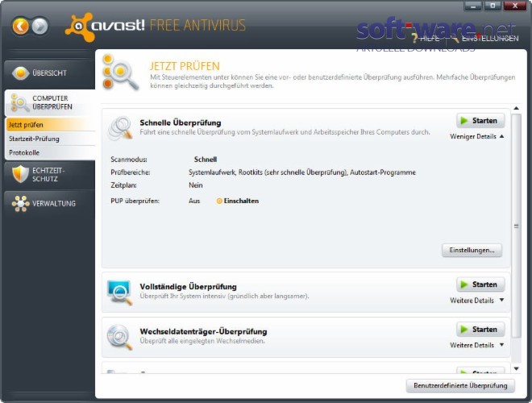Screen dimensions: 532x403
Task: Open Einstellungen... for the quick scan
Action: click(472, 250)
